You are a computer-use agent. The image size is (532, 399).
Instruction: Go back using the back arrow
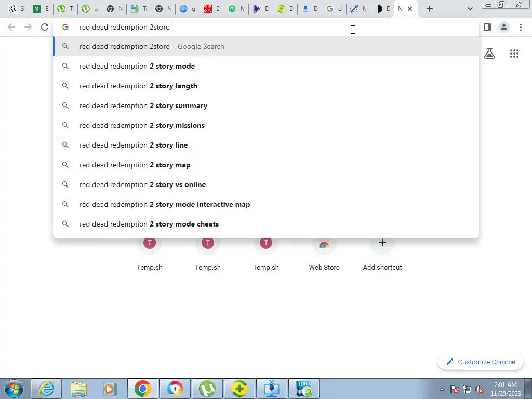[x=11, y=27]
